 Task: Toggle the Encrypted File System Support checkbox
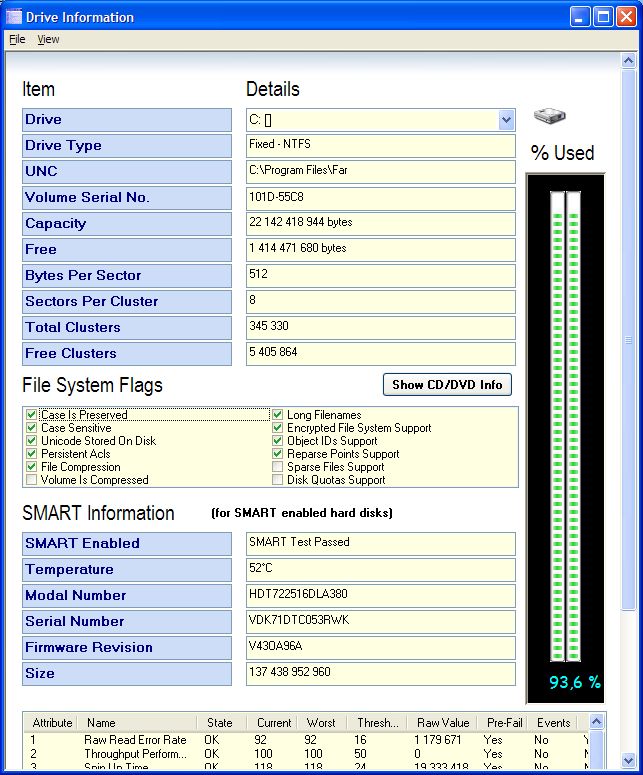pyautogui.click(x=278, y=428)
